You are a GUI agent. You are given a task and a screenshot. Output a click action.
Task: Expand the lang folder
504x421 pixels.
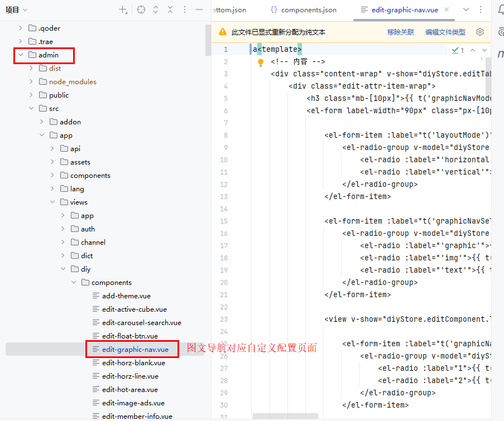(x=52, y=188)
